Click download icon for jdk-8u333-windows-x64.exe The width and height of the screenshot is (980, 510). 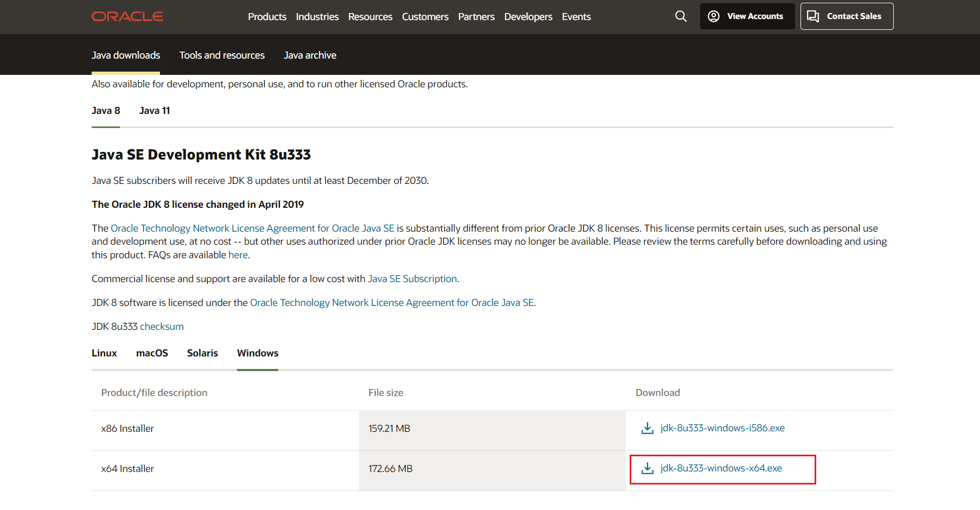point(648,468)
